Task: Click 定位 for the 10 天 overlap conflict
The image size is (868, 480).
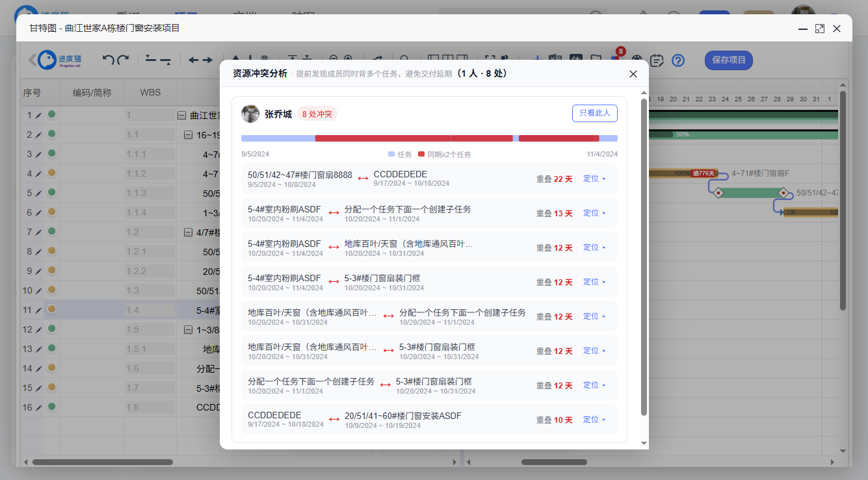Action: coord(594,420)
